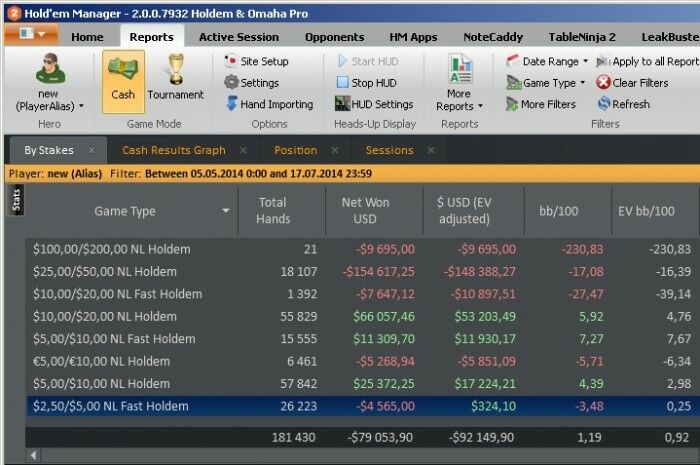Switch to the Sessions report tab
Screen dimensions: 700x465
(x=389, y=150)
